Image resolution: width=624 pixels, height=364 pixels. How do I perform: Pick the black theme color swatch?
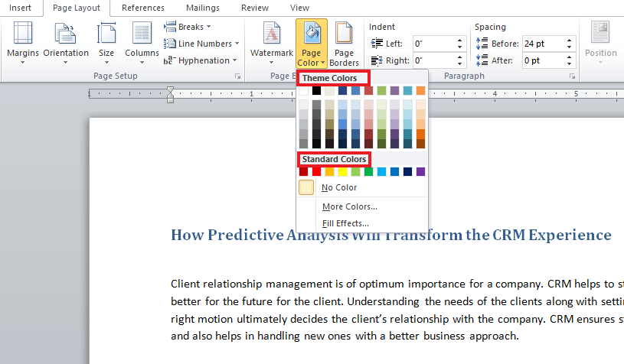tap(316, 90)
